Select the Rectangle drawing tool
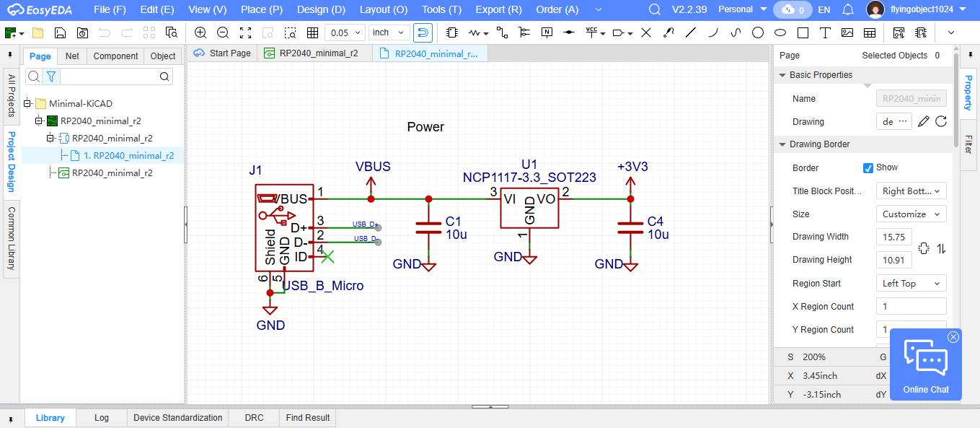 click(x=803, y=32)
